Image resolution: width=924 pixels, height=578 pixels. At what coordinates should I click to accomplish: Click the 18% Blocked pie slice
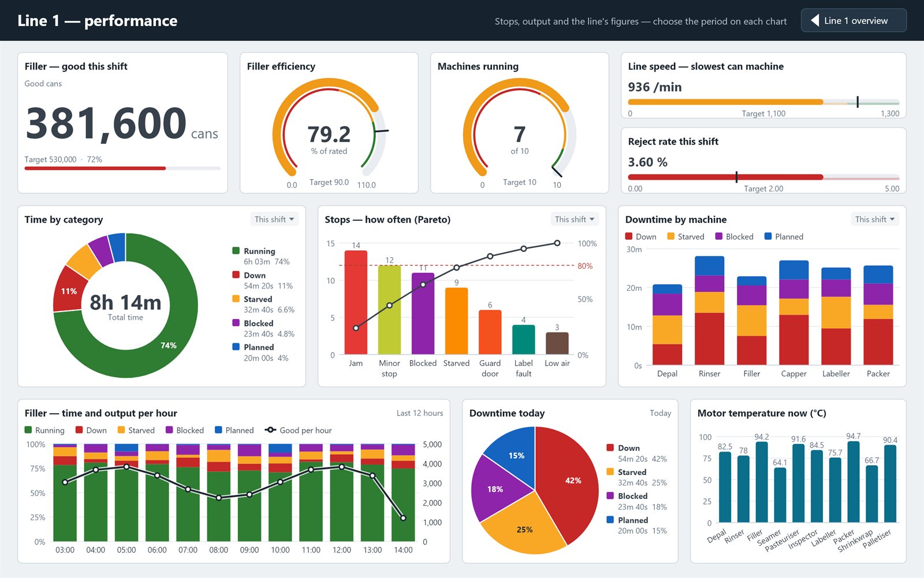(495, 489)
